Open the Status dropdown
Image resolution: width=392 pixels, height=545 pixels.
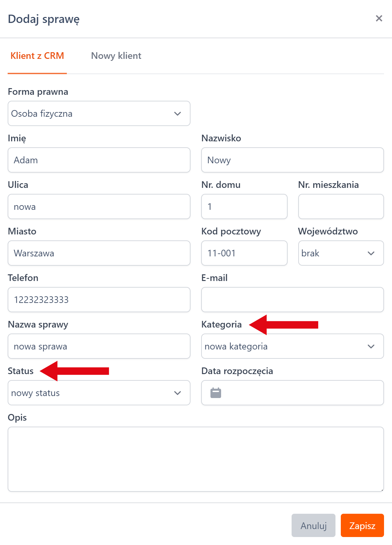tap(99, 393)
